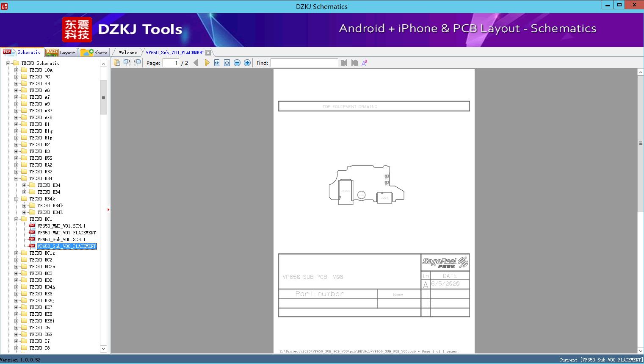
Task: Open VP650_MMI_V01.SCH.1 file
Action: 61,226
